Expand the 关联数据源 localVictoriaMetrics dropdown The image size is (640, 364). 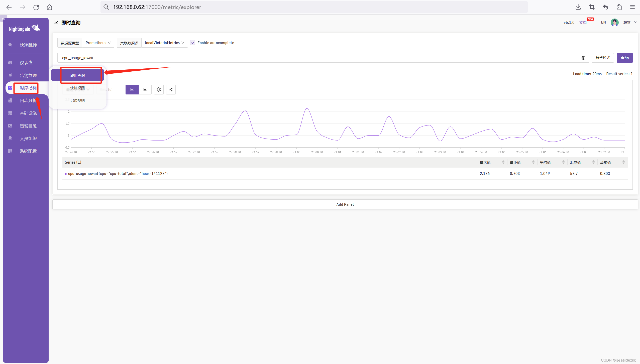coord(165,43)
